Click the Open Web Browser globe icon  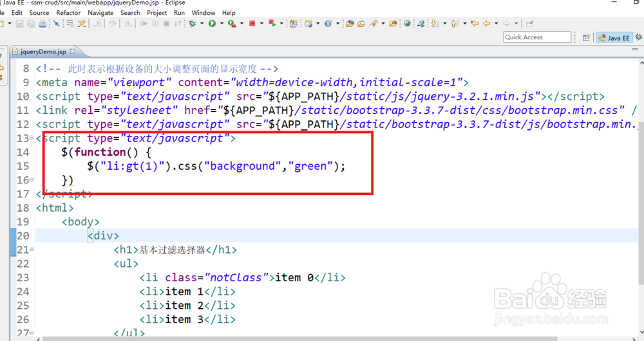(407, 24)
